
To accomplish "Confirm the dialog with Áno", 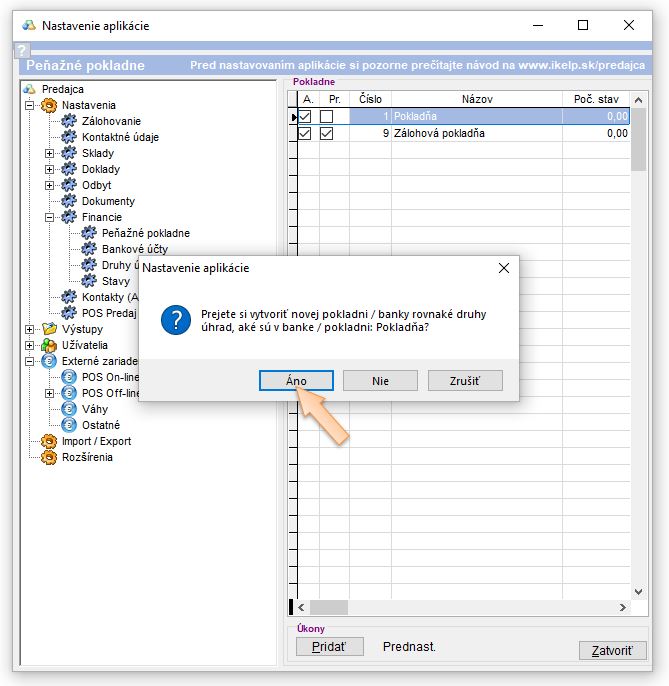I will pyautogui.click(x=296, y=381).
